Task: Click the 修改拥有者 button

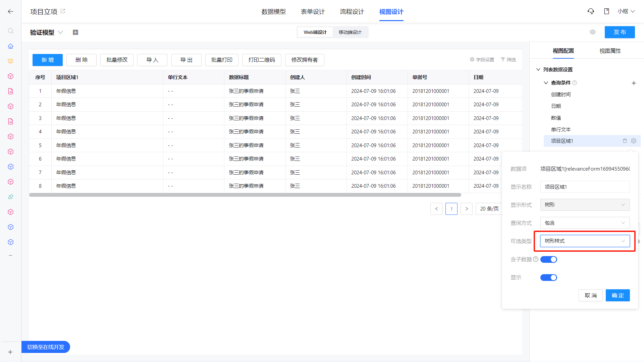Action: pyautogui.click(x=305, y=60)
